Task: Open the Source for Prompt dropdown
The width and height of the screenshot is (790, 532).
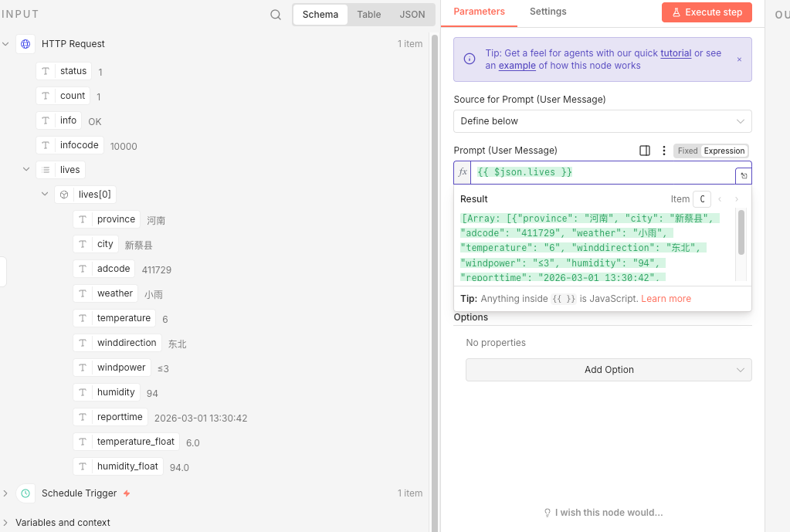Action: (x=602, y=121)
